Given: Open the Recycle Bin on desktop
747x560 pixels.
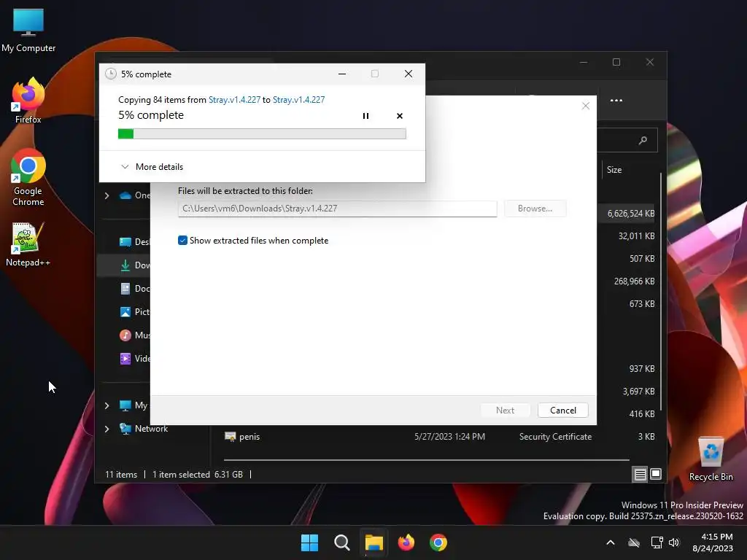Looking at the screenshot, I should [711, 459].
